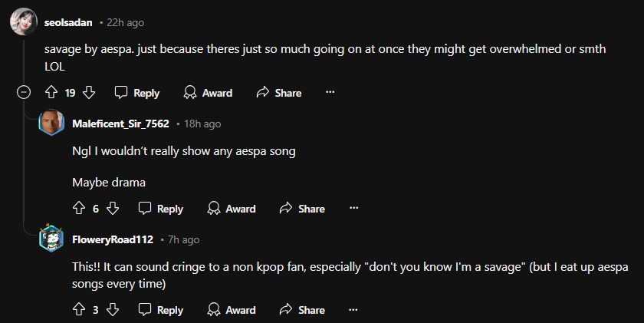644x323 pixels.
Task: Downvote FloweryRoad112's comment
Action: coord(113,310)
